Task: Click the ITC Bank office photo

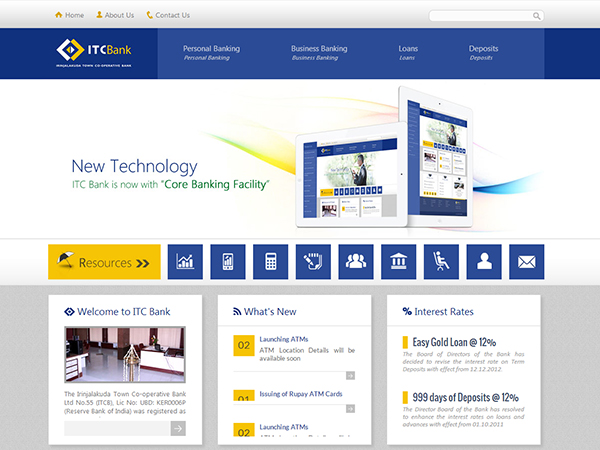Action: 125,355
